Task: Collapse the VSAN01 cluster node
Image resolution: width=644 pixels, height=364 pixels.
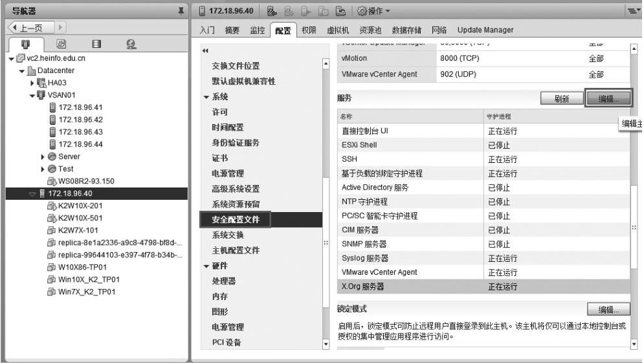Action: (32, 96)
